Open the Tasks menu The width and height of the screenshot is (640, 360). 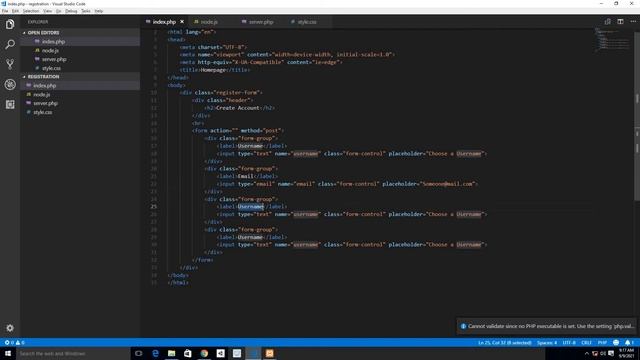point(86,11)
